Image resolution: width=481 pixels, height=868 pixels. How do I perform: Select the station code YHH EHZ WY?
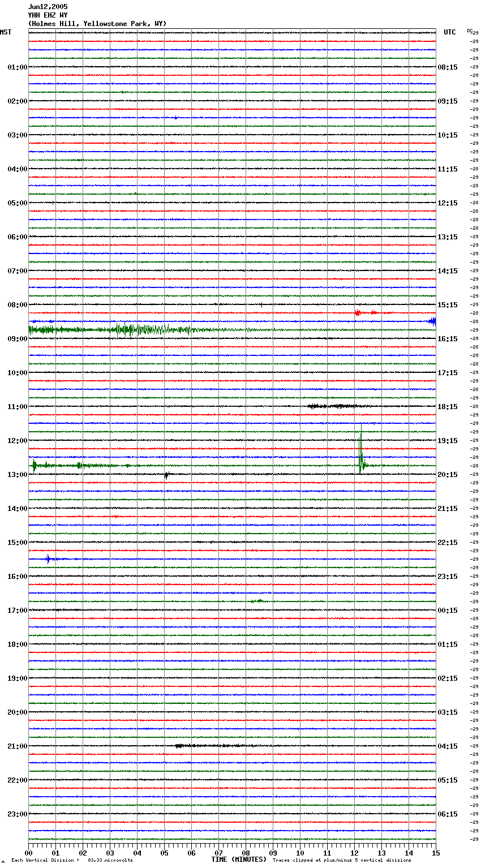click(x=48, y=15)
